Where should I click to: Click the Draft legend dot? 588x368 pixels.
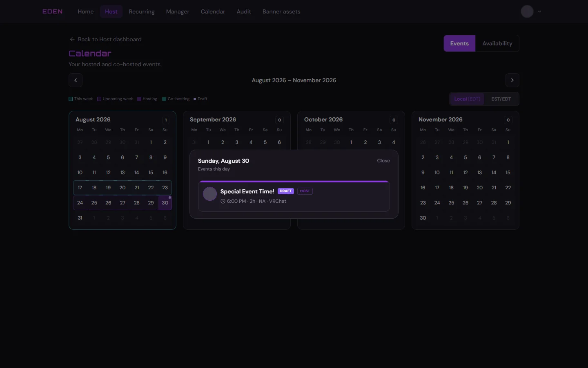pyautogui.click(x=195, y=99)
